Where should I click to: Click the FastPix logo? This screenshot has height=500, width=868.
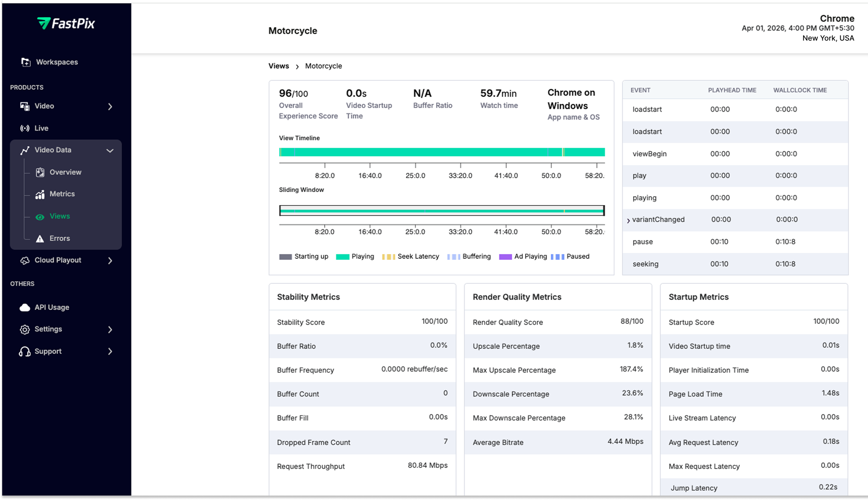(x=66, y=23)
